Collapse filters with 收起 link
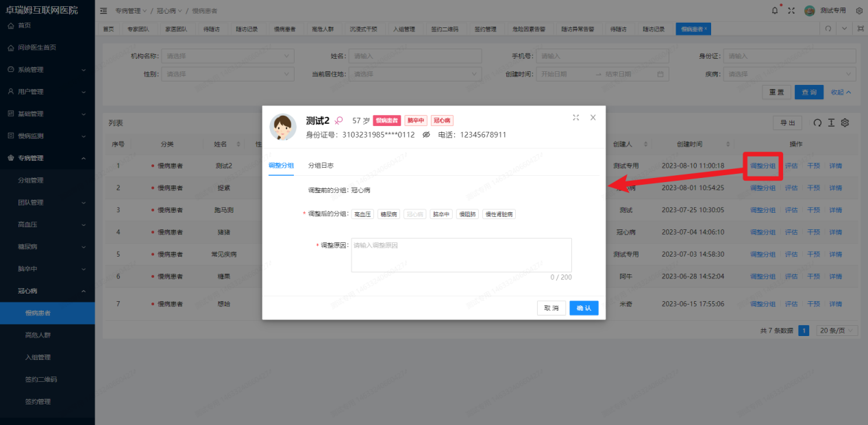This screenshot has height=425, width=868. coord(841,92)
